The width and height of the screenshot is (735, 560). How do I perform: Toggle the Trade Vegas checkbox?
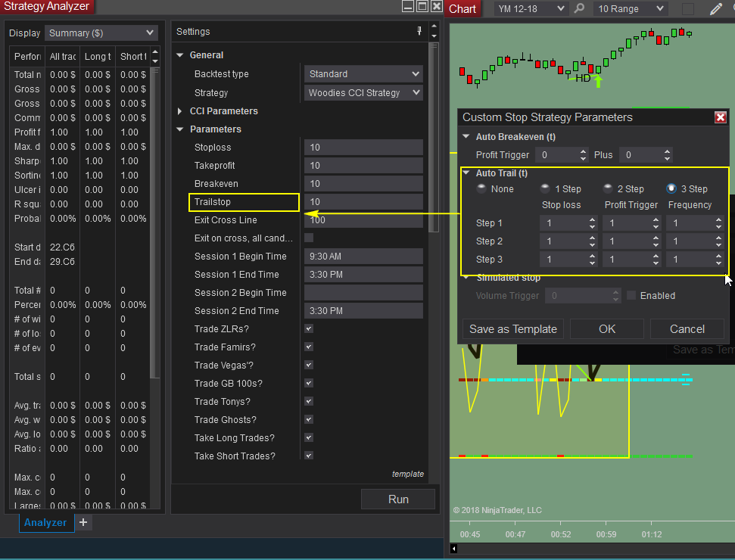(308, 365)
